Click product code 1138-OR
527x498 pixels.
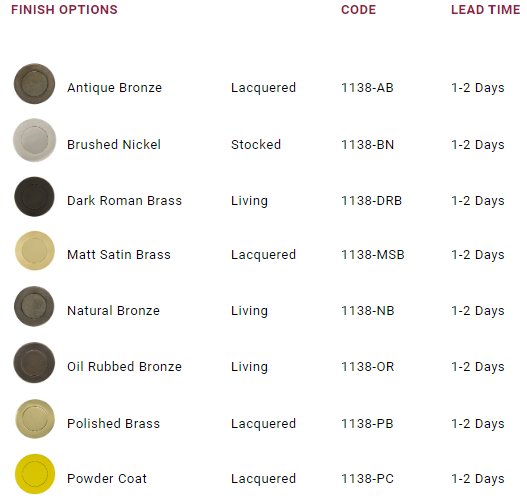[x=368, y=367]
